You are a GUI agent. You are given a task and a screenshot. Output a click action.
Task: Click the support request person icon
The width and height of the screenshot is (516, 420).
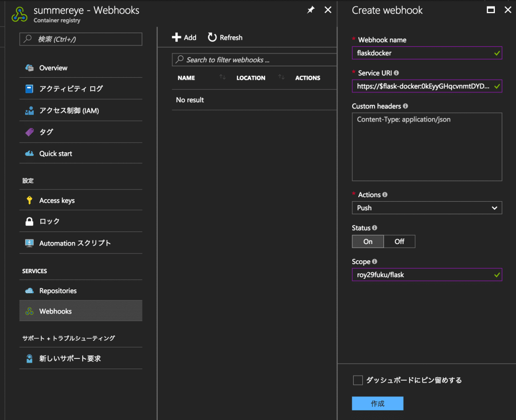[29, 358]
